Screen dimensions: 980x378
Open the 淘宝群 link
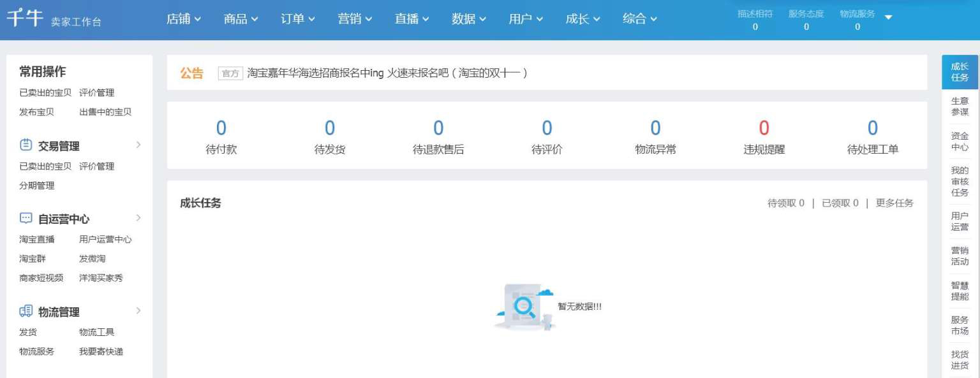[33, 259]
